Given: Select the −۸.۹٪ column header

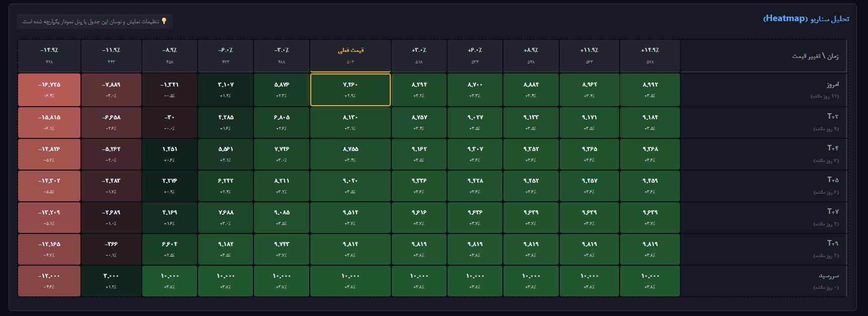Looking at the screenshot, I should 169,56.
